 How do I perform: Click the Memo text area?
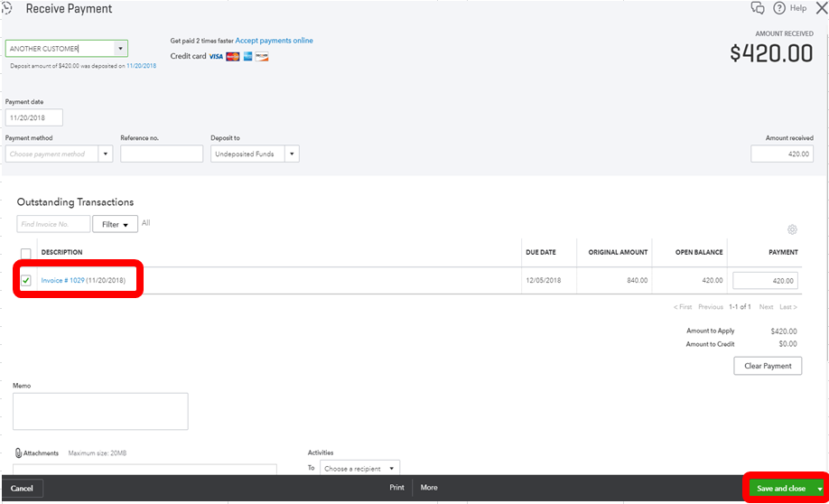point(100,411)
